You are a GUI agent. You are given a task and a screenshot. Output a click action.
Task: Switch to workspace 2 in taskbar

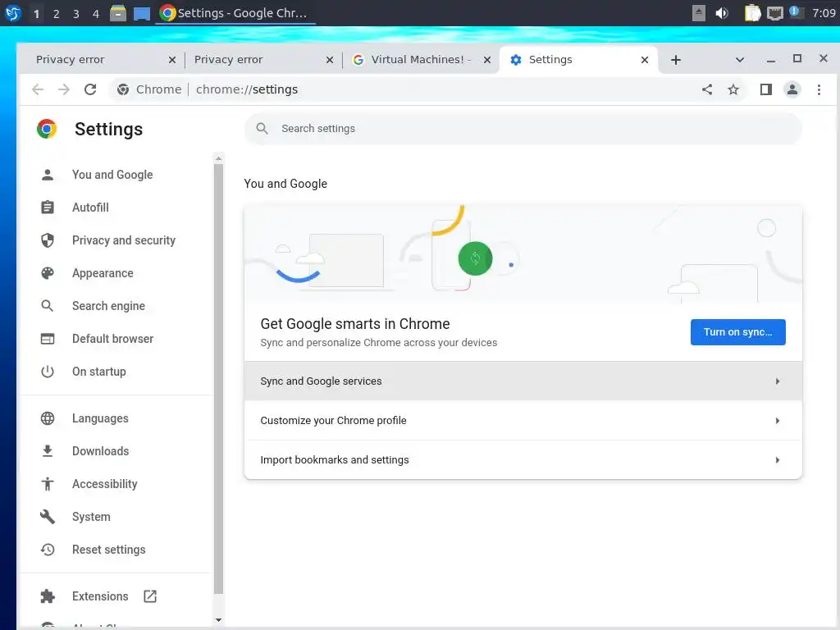click(56, 13)
